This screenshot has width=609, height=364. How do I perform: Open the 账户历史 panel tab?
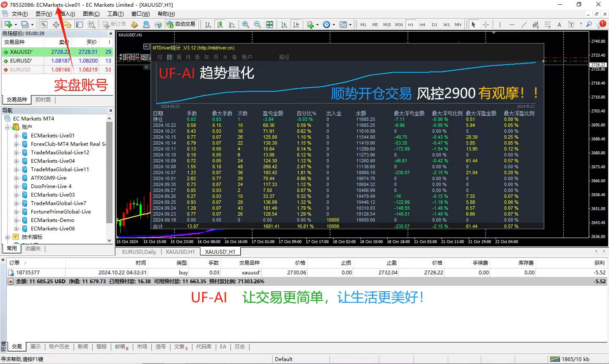click(x=59, y=346)
